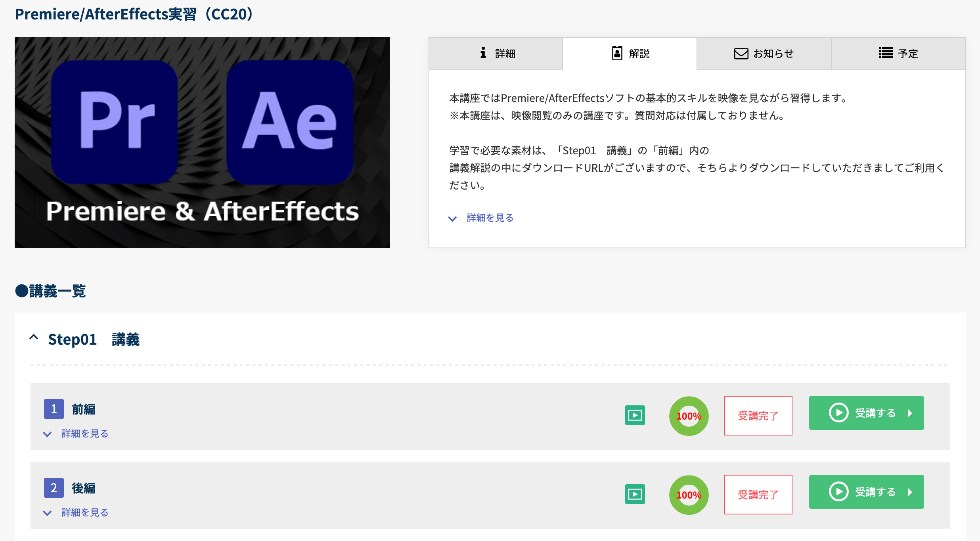Click the info icon in 詳細 tab
This screenshot has width=980, height=541.
click(x=483, y=53)
